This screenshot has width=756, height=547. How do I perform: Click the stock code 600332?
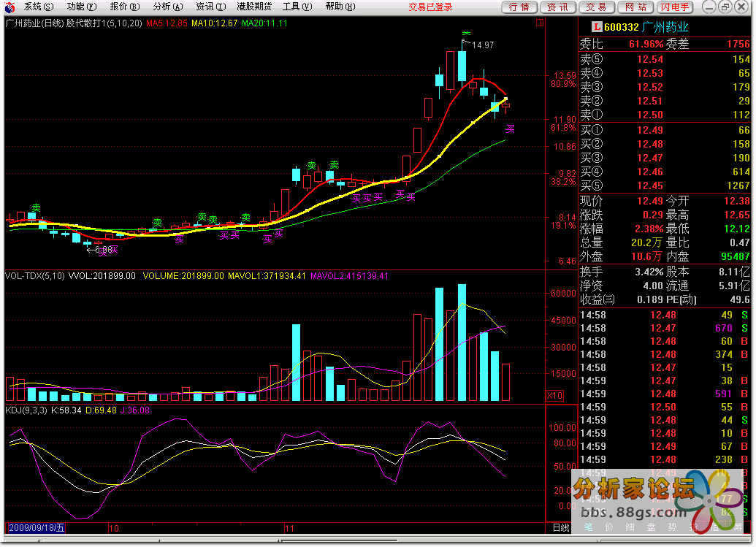622,27
